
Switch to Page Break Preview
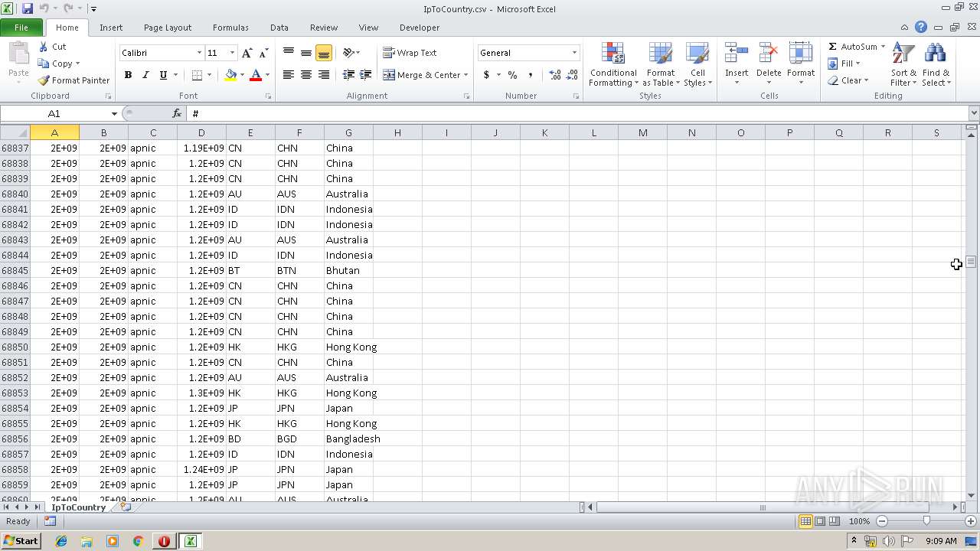(x=835, y=521)
